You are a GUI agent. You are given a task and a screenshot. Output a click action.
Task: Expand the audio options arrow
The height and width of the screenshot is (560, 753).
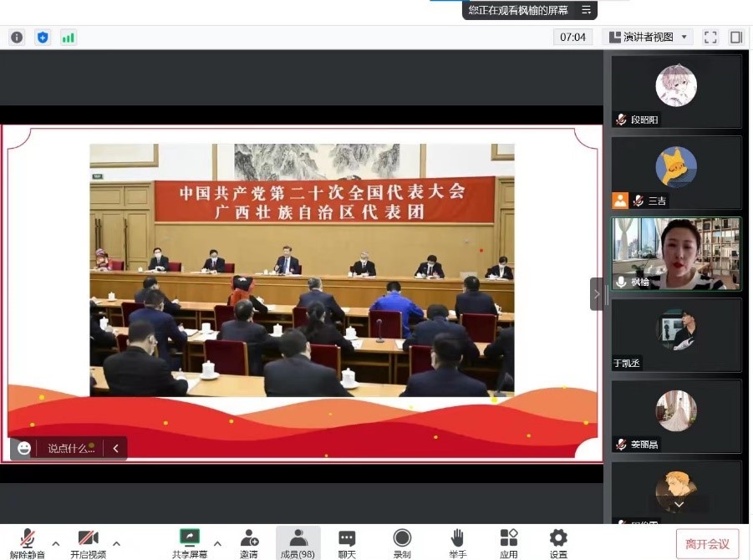pyautogui.click(x=56, y=543)
